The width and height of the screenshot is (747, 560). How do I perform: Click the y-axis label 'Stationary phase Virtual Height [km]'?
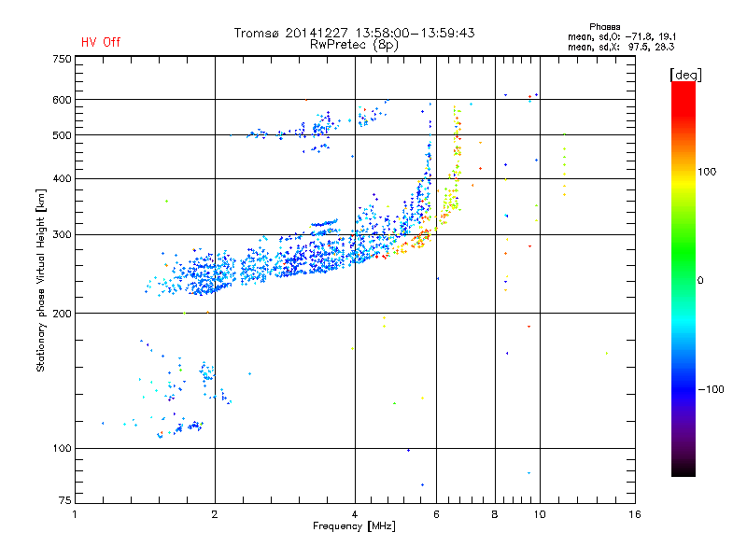[41, 280]
